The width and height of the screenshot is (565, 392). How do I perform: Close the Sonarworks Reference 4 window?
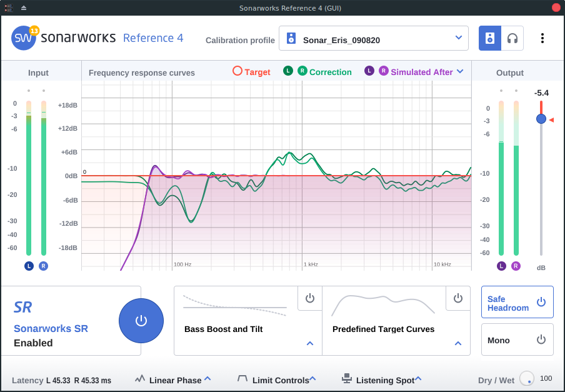556,8
